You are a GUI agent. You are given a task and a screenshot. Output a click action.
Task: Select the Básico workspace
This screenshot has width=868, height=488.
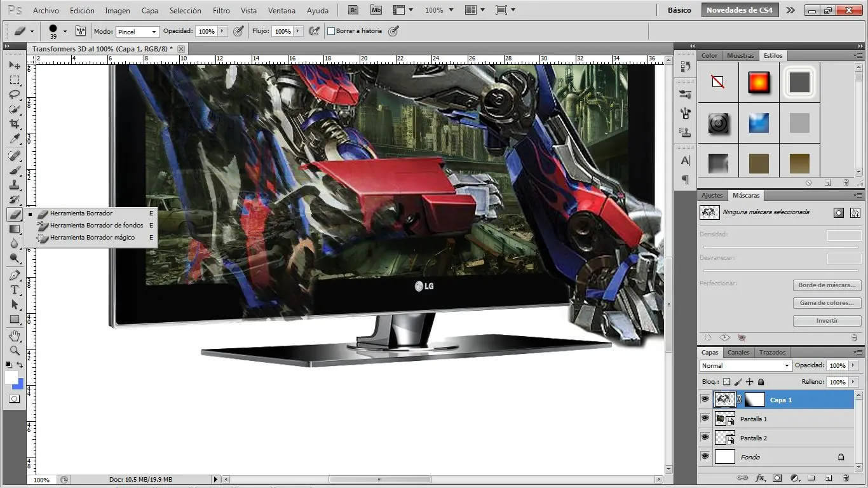tap(679, 10)
